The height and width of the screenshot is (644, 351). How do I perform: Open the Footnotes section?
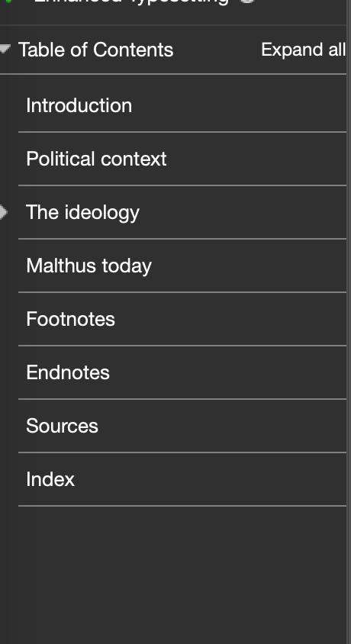click(x=70, y=319)
